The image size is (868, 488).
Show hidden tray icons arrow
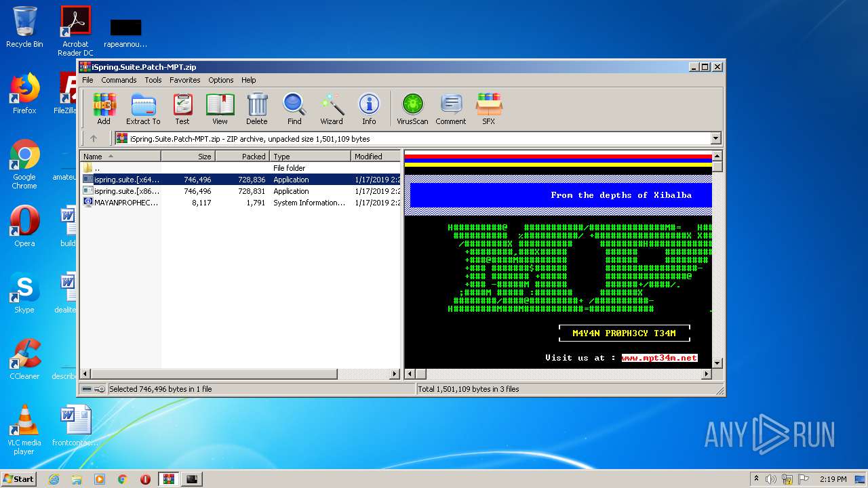tap(756, 479)
